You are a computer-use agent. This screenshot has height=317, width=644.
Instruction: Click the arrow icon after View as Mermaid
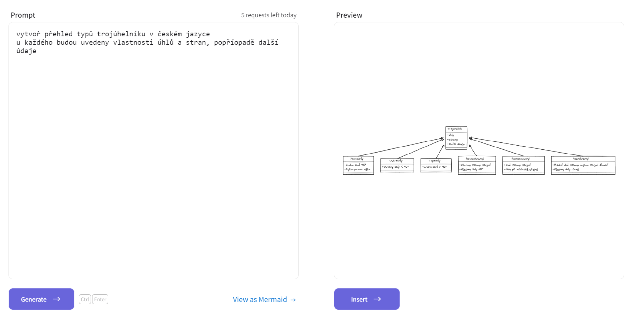(293, 300)
